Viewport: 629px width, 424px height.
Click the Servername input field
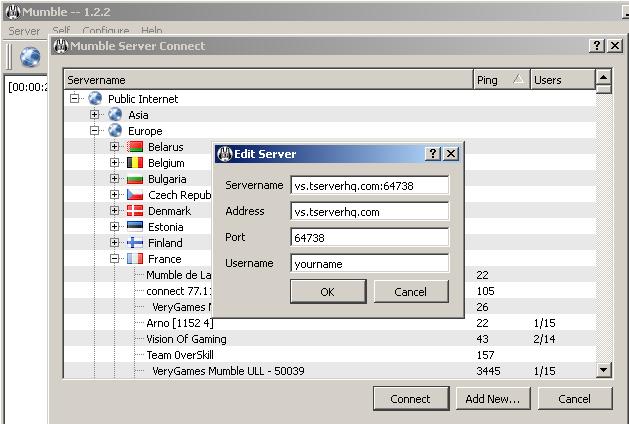tap(369, 186)
